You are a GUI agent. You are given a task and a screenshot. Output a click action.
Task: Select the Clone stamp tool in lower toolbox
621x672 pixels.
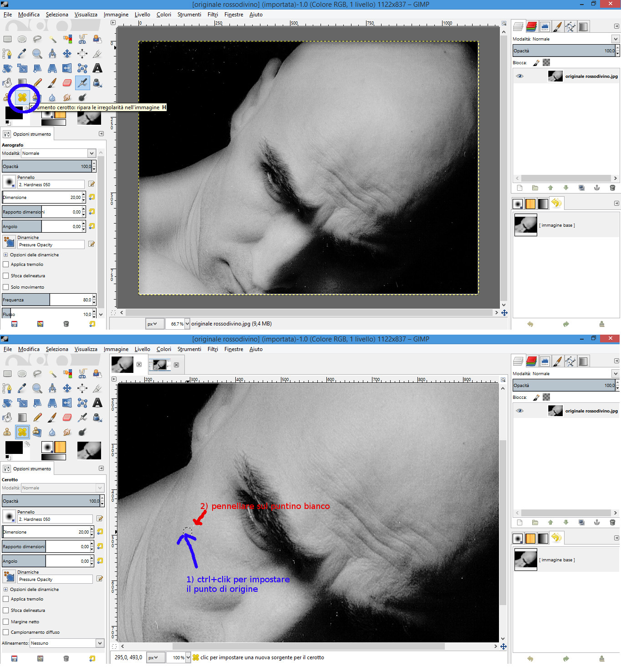click(x=7, y=432)
